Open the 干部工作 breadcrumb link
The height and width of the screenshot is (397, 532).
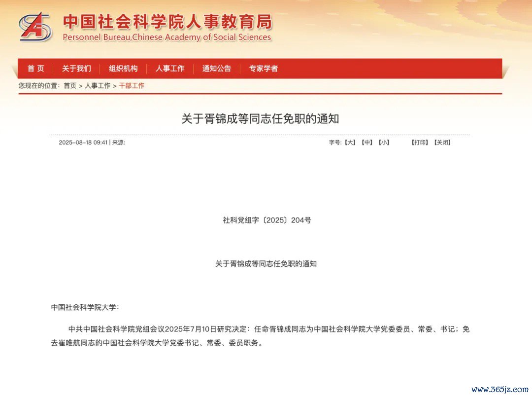coord(132,86)
